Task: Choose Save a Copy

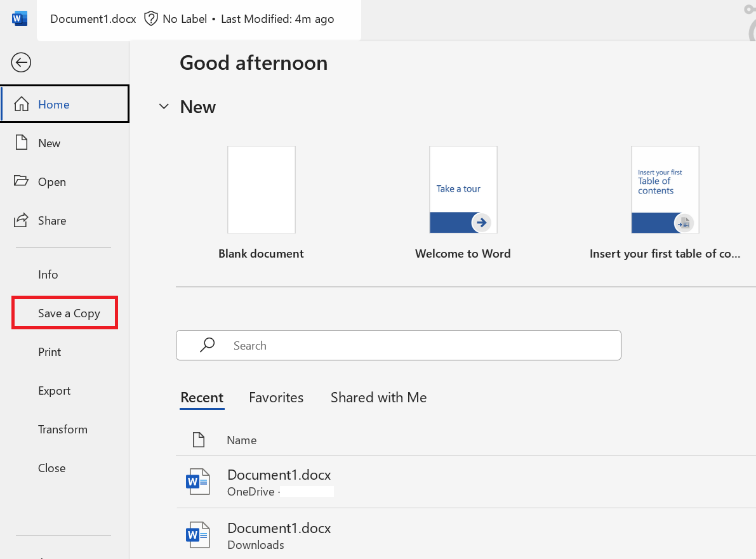Action: [65, 313]
